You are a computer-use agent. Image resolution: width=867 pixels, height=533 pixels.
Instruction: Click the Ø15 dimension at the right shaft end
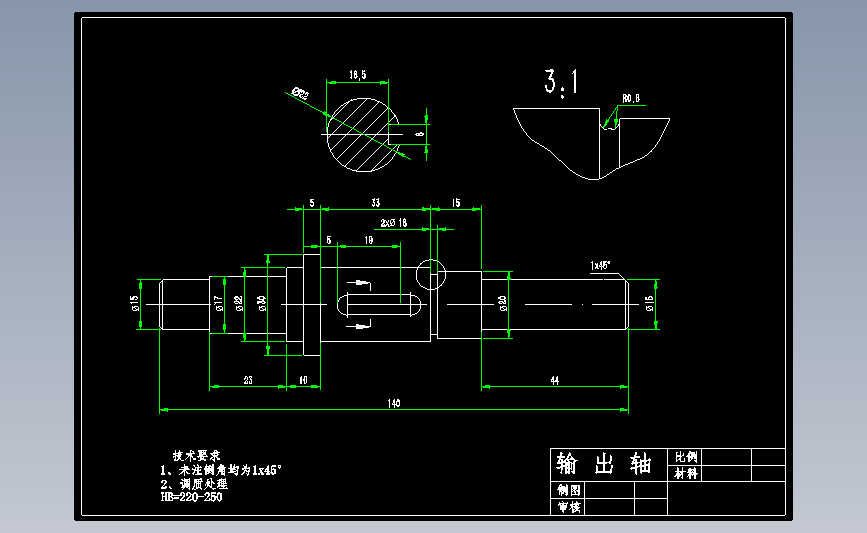point(650,304)
